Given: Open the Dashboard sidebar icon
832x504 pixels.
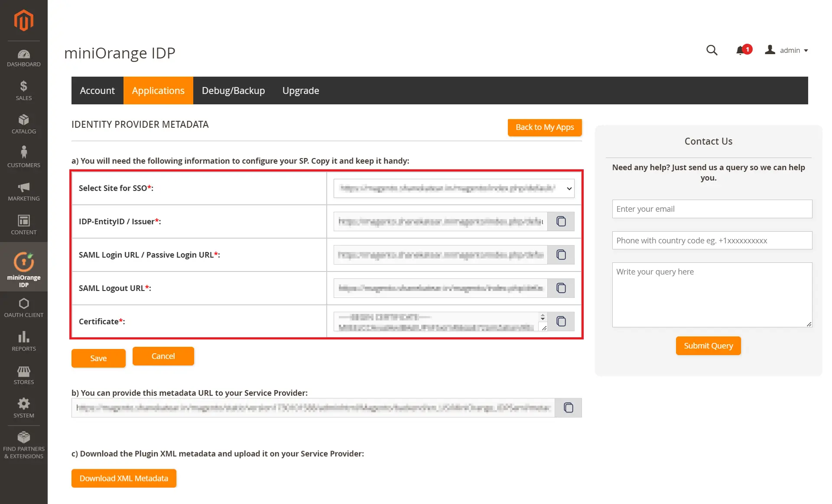Looking at the screenshot, I should (24, 58).
